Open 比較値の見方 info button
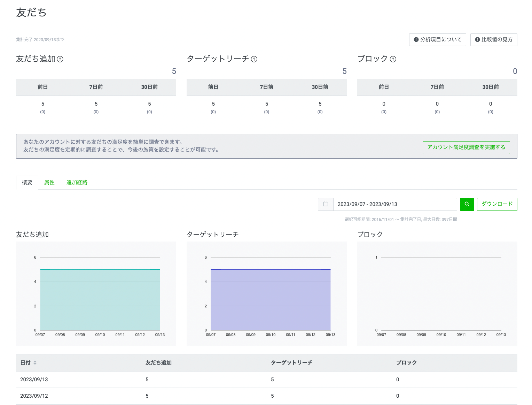The height and width of the screenshot is (405, 532). (x=493, y=40)
